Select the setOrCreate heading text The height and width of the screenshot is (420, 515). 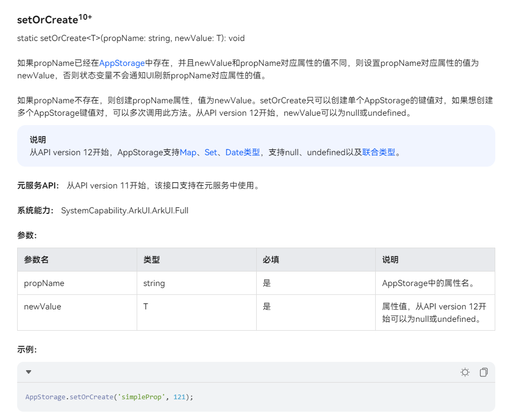(48, 19)
